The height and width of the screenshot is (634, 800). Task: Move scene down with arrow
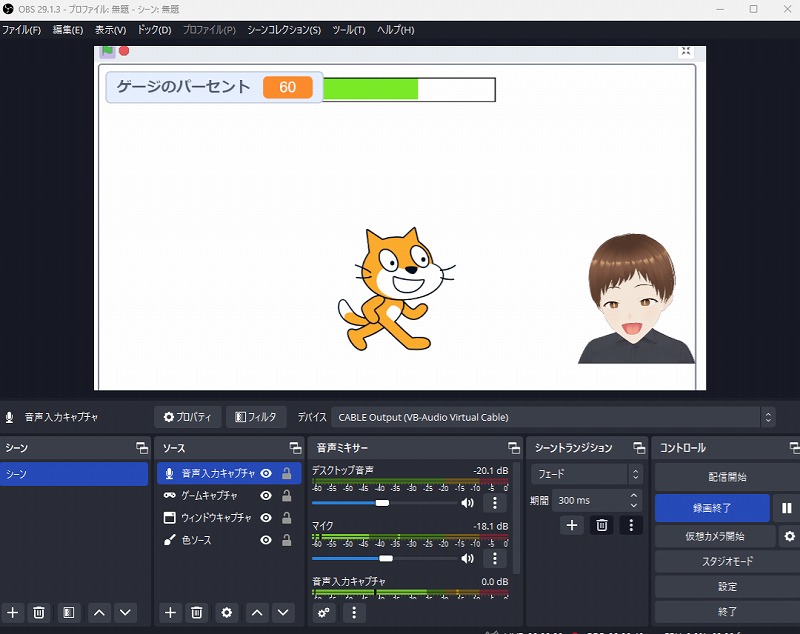point(126,612)
